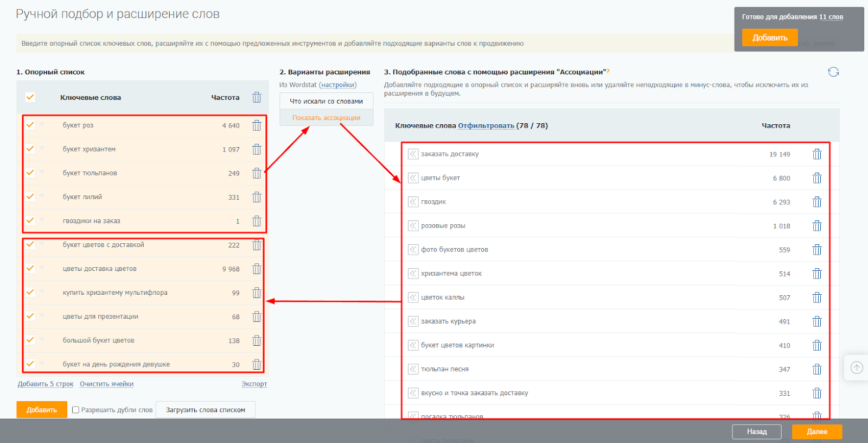Open the 'Отфильтровать' filter options
This screenshot has width=868, height=443.
coord(486,125)
